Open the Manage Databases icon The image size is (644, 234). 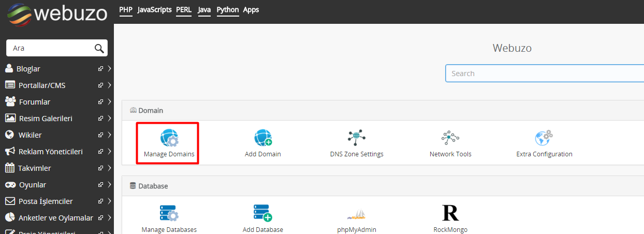tap(169, 213)
